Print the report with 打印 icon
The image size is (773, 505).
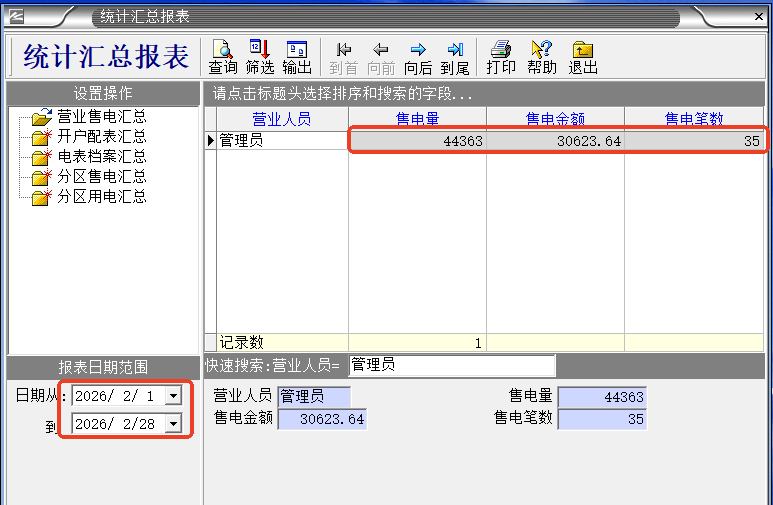tap(501, 57)
